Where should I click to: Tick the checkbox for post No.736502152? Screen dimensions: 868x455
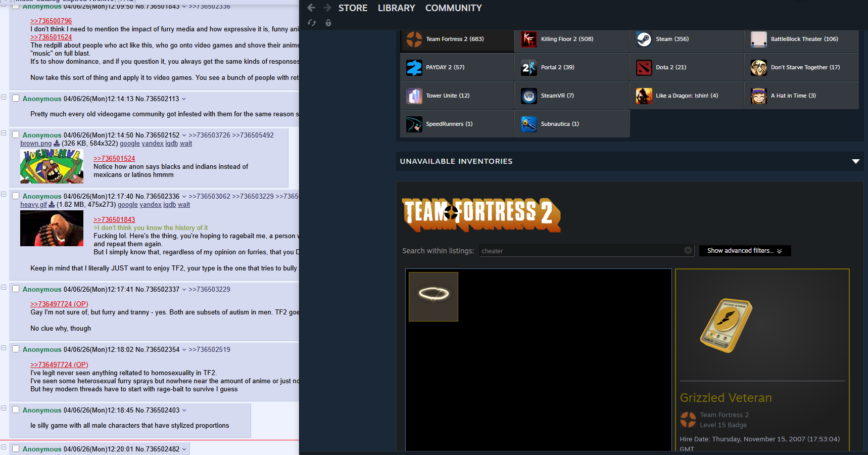(16, 135)
